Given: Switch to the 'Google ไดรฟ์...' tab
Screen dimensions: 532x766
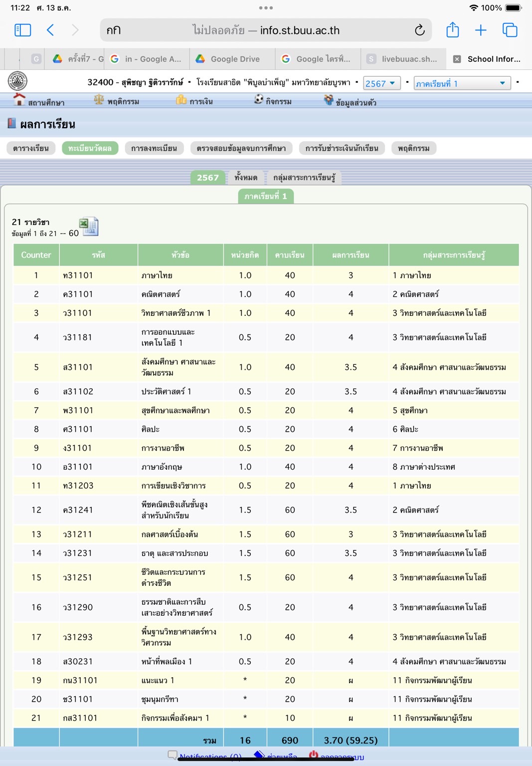Looking at the screenshot, I should 317,59.
